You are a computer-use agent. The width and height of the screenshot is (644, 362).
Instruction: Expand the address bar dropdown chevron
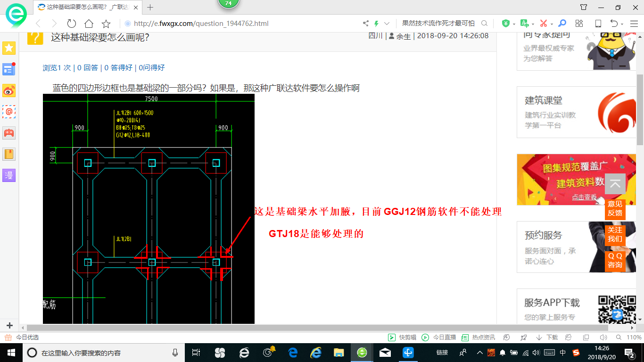pyautogui.click(x=387, y=23)
